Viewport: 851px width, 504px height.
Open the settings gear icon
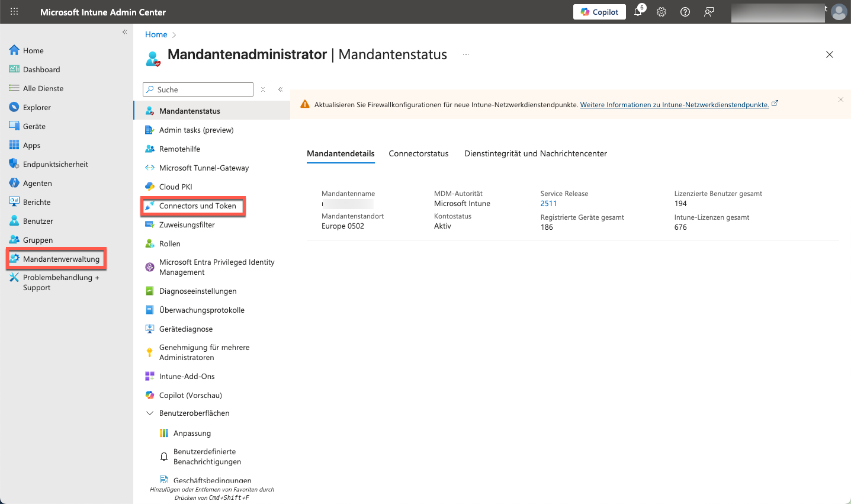click(661, 12)
